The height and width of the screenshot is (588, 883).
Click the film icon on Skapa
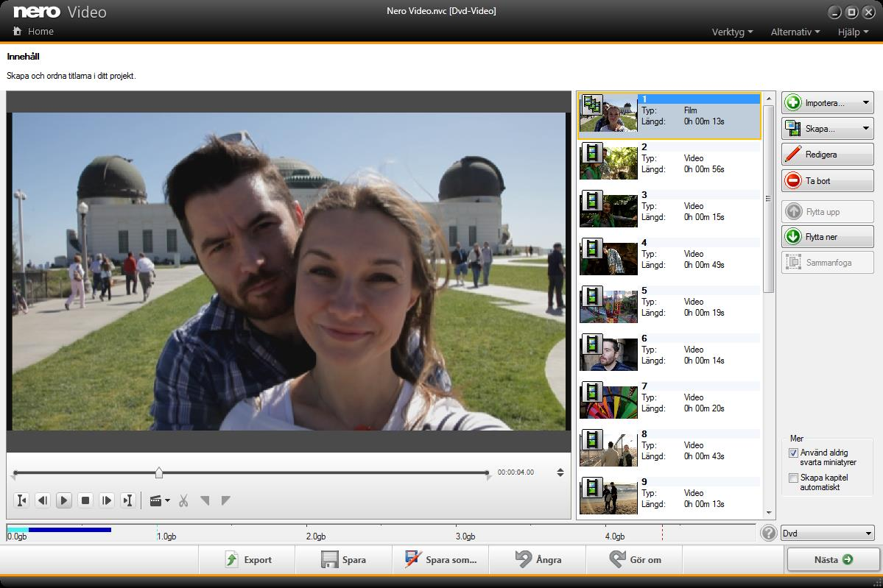793,128
